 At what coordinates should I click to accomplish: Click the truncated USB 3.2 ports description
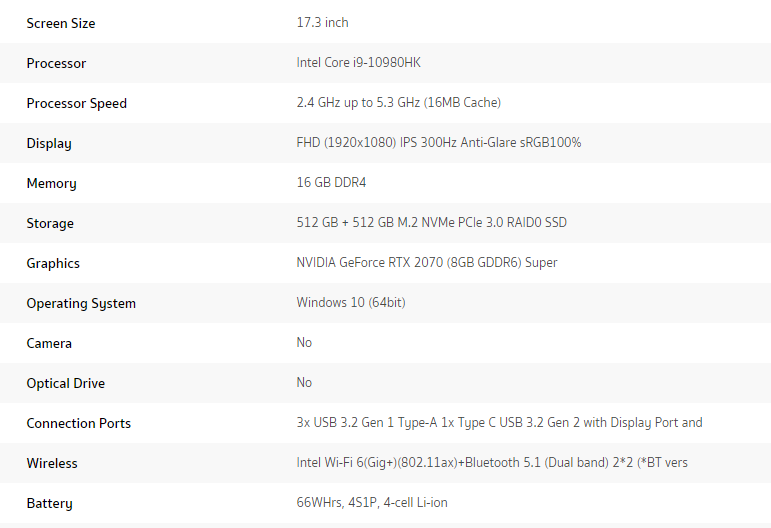(500, 423)
